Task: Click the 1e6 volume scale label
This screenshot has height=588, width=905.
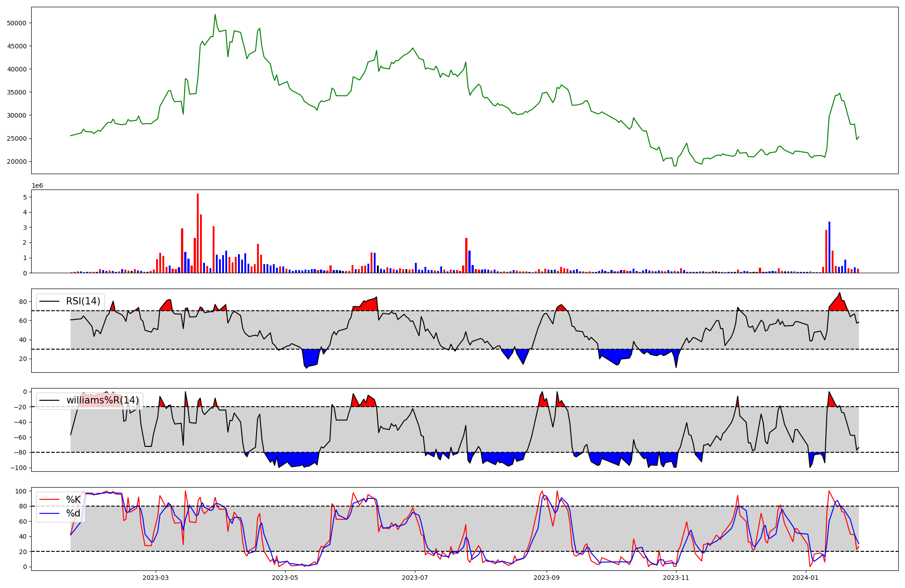Action: 37,186
